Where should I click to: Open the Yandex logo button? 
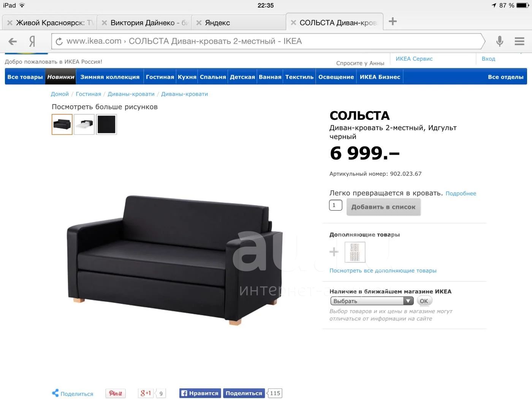click(x=32, y=41)
